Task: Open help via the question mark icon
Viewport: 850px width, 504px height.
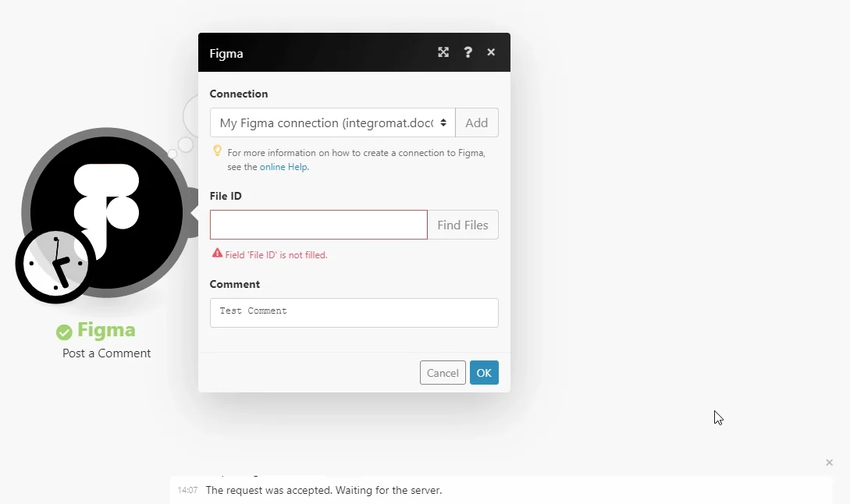Action: point(468,52)
